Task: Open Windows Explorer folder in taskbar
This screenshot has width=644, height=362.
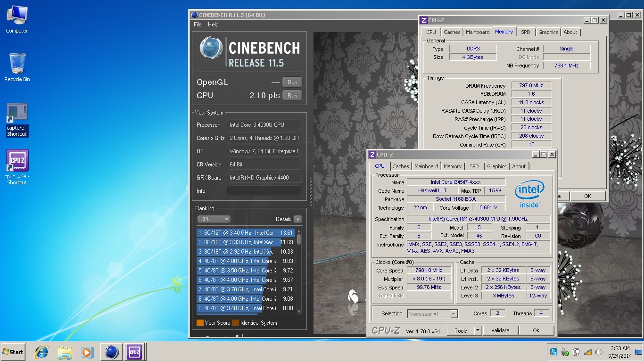Action: tap(64, 352)
